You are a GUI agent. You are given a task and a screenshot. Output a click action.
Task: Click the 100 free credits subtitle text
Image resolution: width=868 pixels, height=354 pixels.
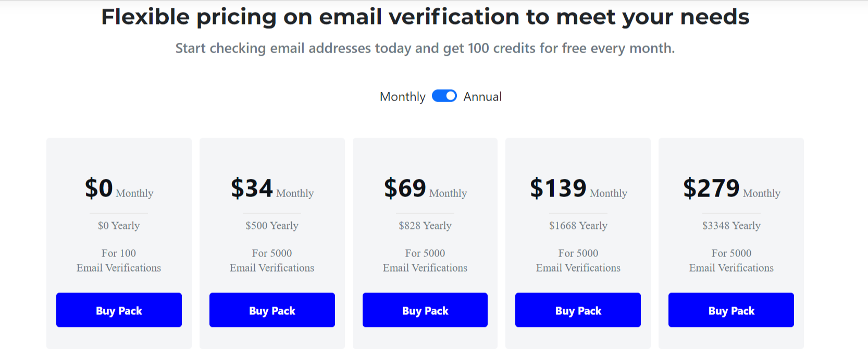(425, 48)
